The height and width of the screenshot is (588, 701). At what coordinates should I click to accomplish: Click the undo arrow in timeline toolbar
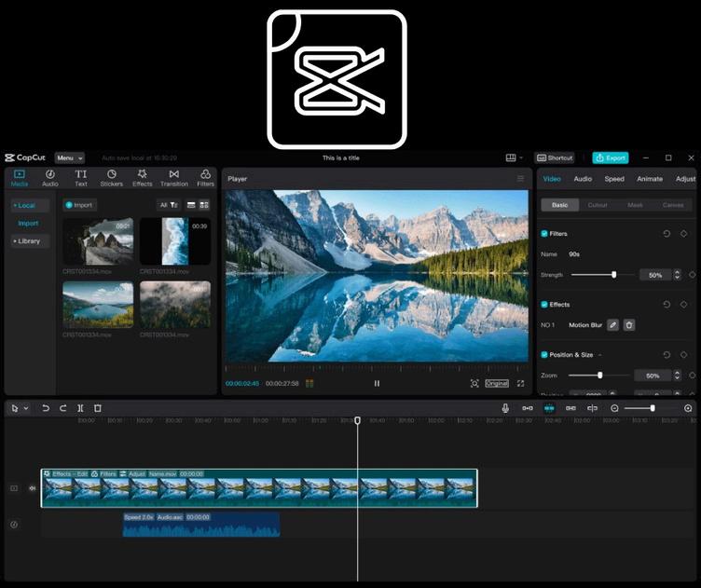pos(46,408)
